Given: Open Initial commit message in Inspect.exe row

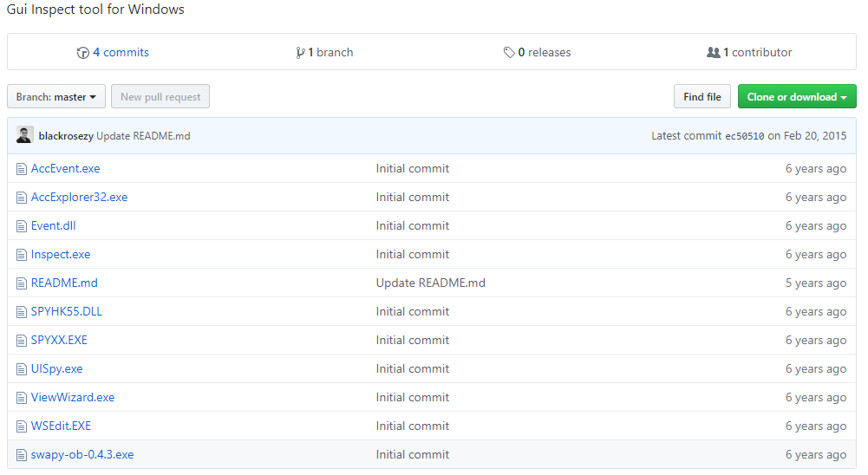Looking at the screenshot, I should [413, 255].
